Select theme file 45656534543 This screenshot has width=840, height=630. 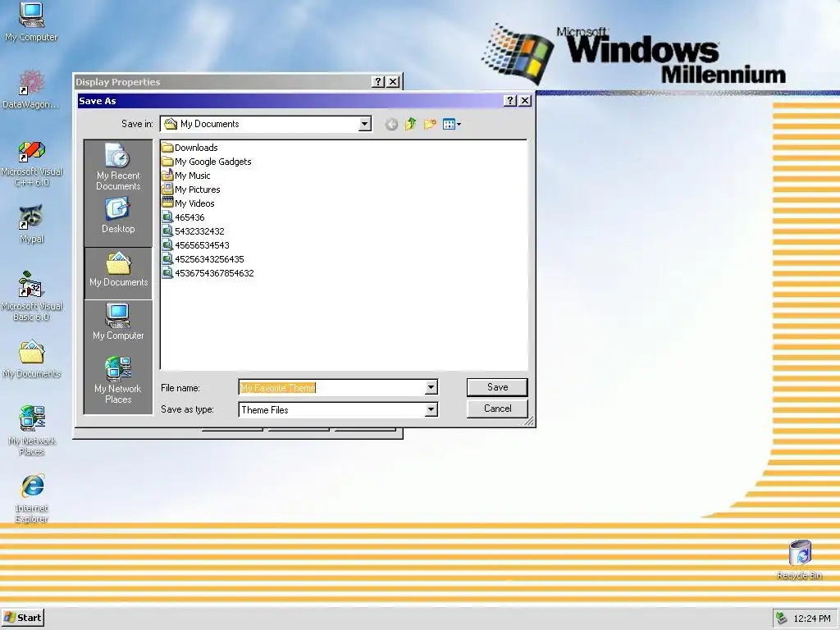pos(195,244)
